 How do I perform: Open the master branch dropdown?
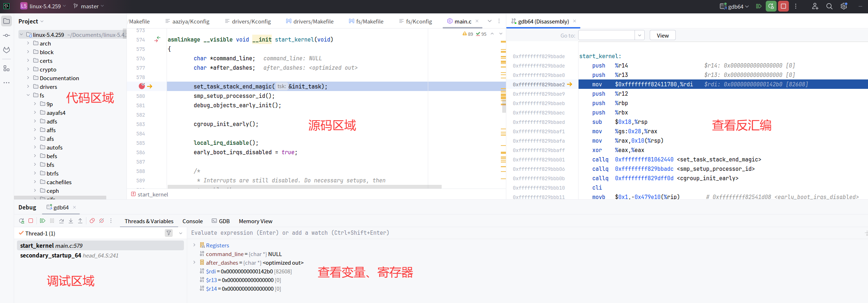pyautogui.click(x=89, y=6)
